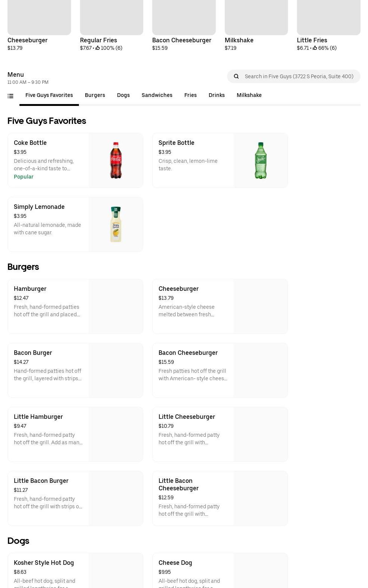Click the magnifier icon in search bar

[236, 76]
